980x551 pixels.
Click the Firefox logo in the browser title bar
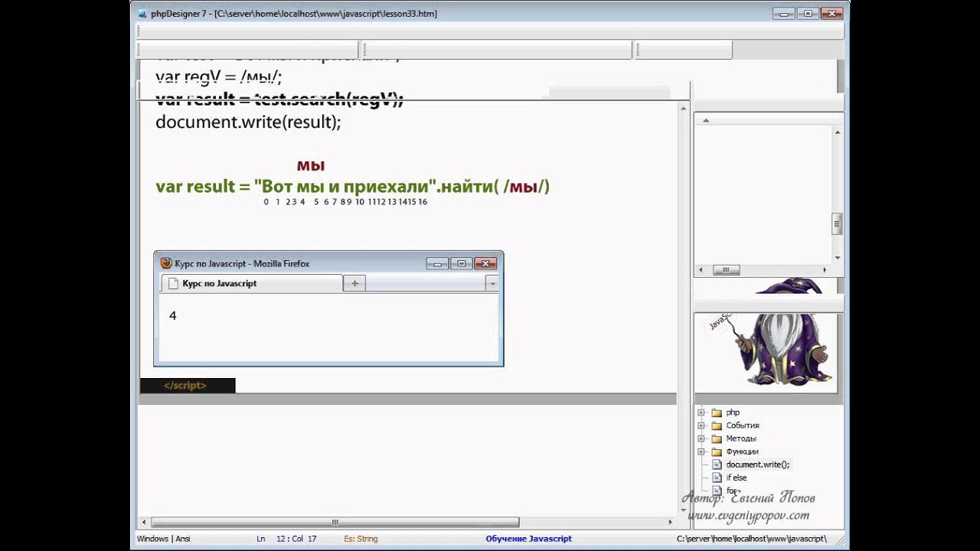point(166,262)
